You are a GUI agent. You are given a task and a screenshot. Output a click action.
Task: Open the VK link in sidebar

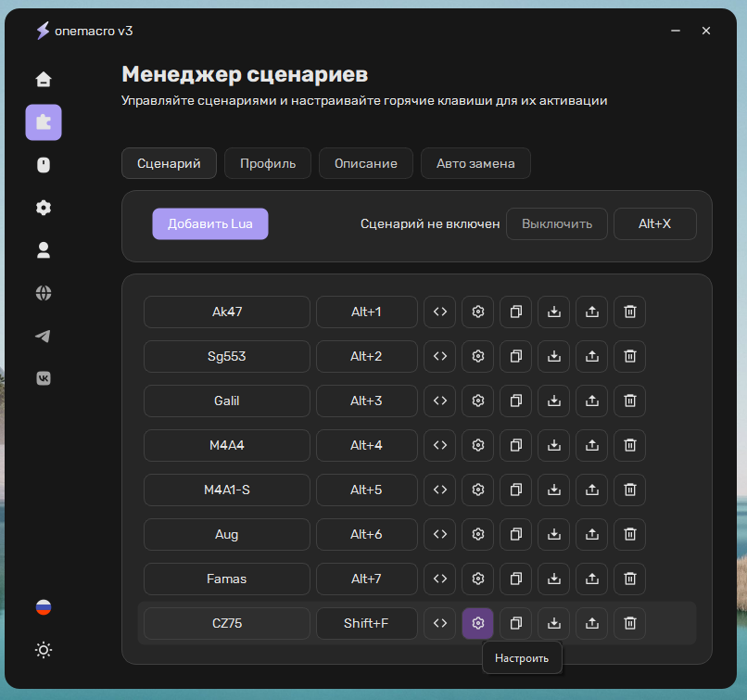[44, 378]
